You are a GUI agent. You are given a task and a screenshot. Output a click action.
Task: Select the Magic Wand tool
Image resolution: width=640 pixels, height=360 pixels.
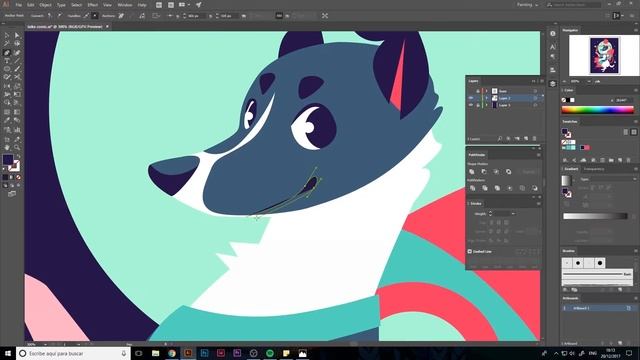coord(7,44)
